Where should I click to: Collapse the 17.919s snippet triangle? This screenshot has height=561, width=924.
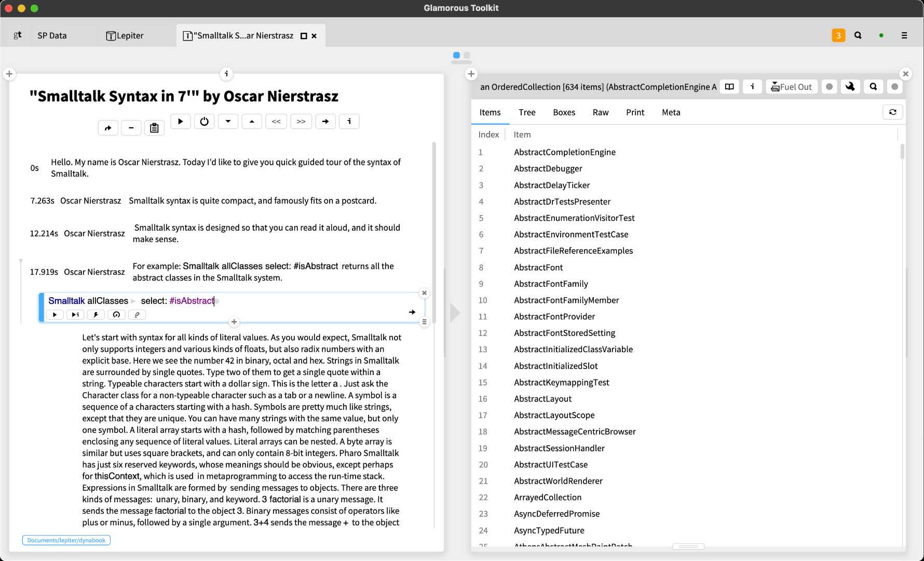(x=21, y=261)
